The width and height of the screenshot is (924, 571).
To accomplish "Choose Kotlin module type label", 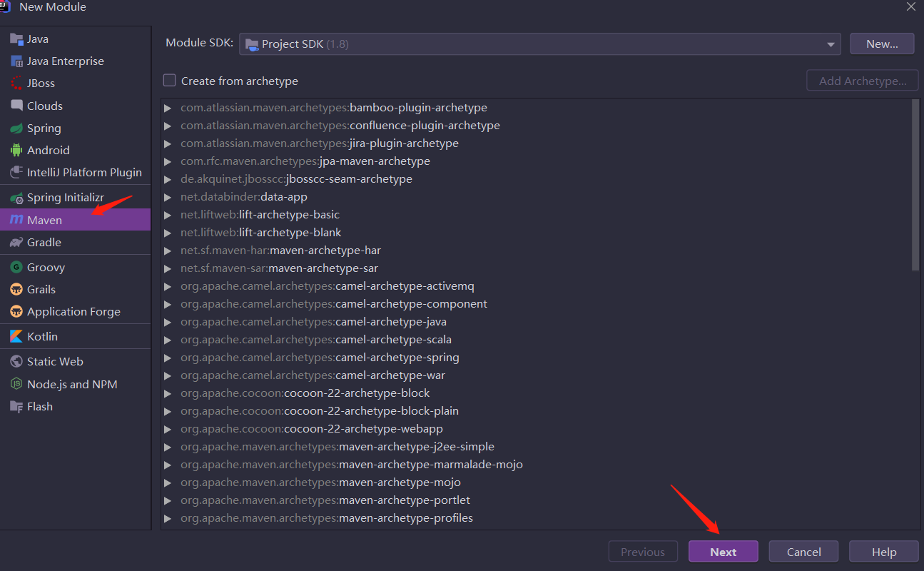I will (42, 337).
